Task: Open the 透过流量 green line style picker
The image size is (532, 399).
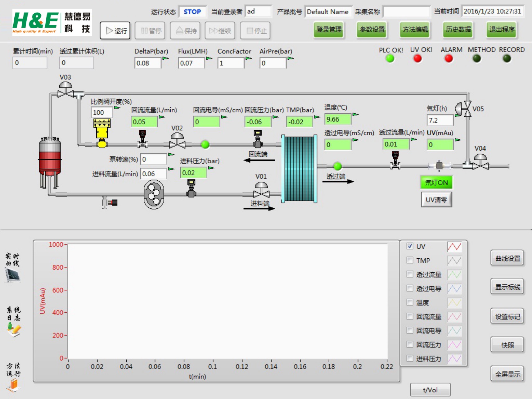Action: [x=454, y=274]
